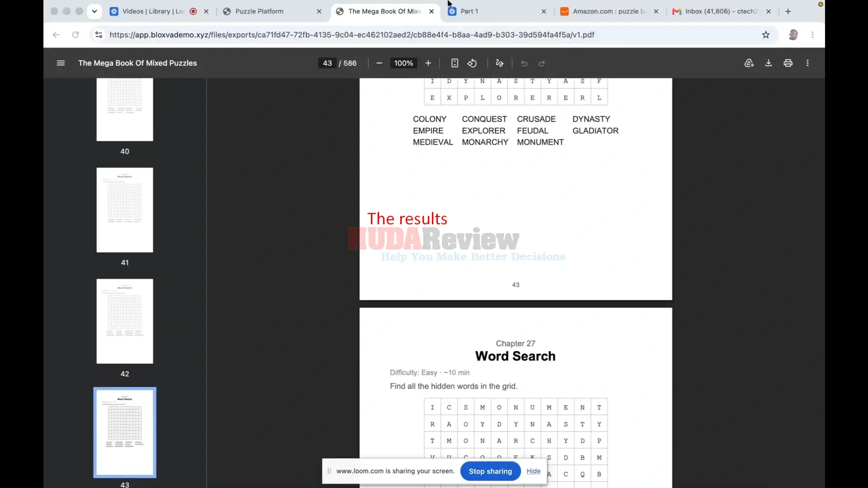Image resolution: width=868 pixels, height=488 pixels.
Task: Click the word MEDIEVAL in the word list
Action: coord(432,142)
